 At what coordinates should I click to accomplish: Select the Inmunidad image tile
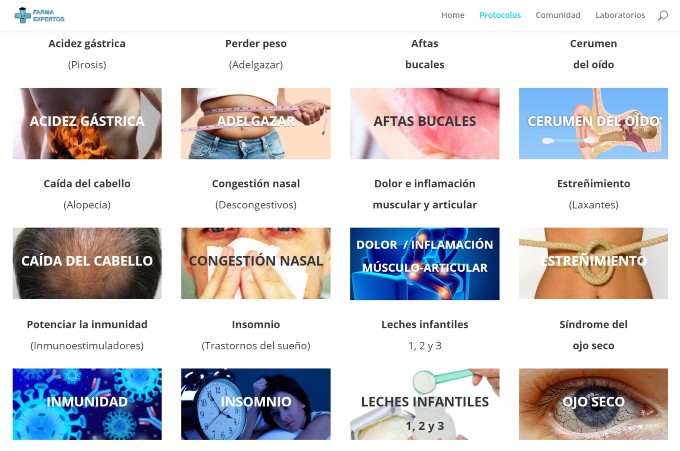coord(87,404)
